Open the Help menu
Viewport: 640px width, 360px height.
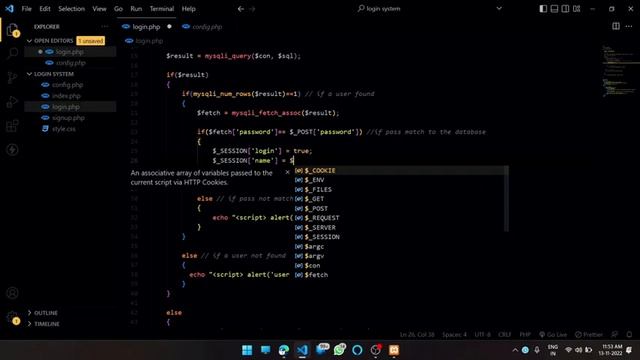click(189, 9)
